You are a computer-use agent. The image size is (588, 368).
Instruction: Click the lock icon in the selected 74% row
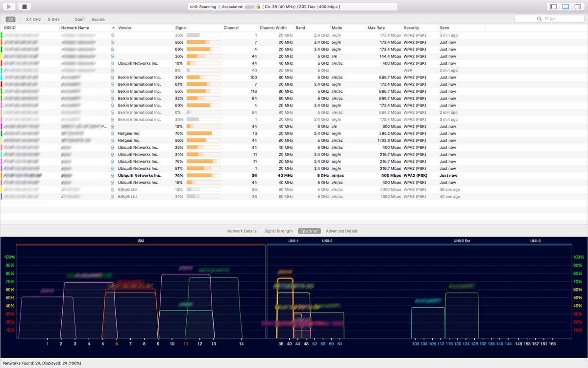tap(112, 176)
